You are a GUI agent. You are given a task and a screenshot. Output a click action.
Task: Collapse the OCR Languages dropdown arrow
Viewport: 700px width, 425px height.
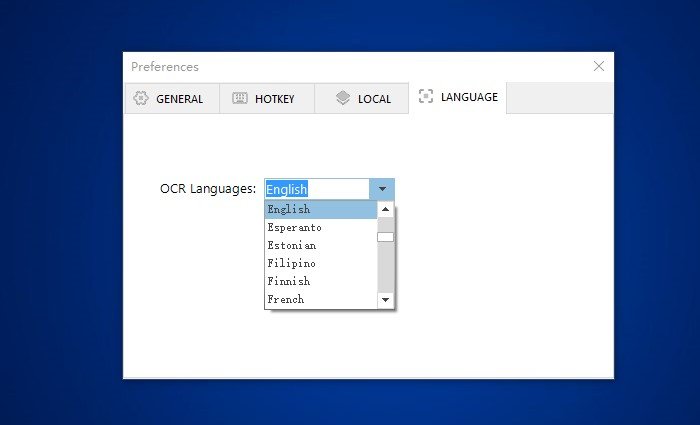point(382,189)
